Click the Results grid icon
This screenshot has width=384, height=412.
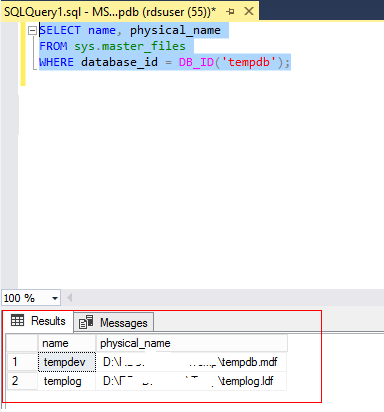tap(17, 321)
